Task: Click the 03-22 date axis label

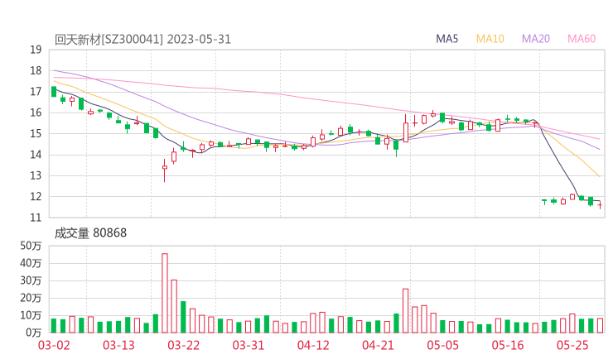Action: (183, 346)
